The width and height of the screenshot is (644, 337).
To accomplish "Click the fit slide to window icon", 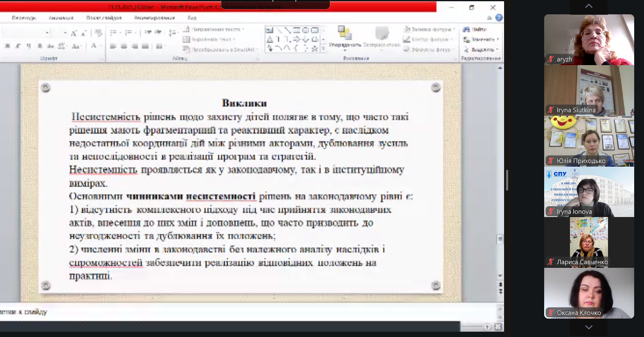I will pyautogui.click(x=498, y=326).
